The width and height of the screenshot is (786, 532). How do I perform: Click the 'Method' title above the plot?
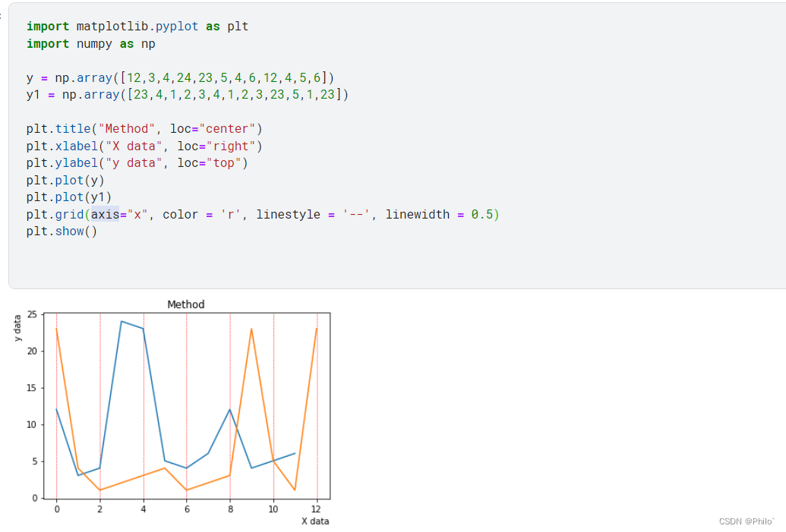[186, 304]
